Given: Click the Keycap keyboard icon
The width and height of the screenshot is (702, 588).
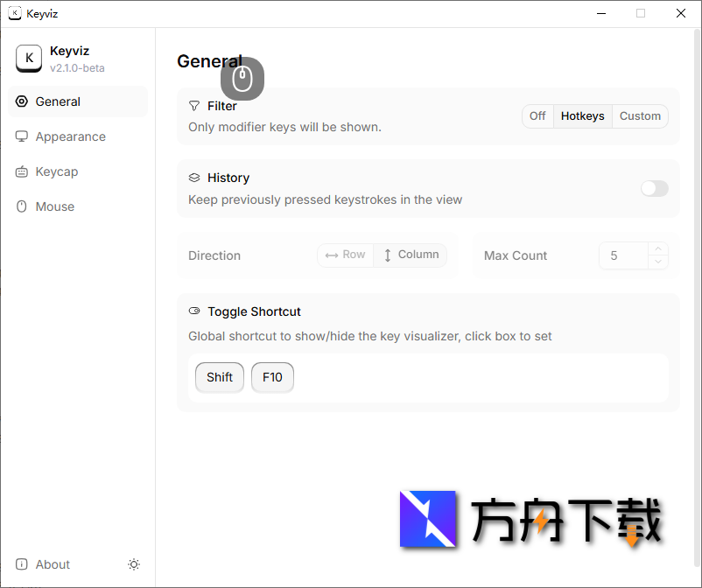Looking at the screenshot, I should [x=22, y=171].
